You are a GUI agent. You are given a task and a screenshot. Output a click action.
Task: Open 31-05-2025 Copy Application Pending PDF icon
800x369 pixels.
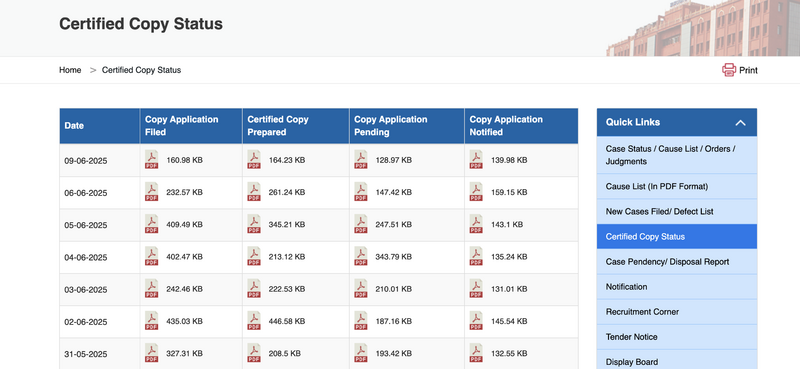pos(361,353)
